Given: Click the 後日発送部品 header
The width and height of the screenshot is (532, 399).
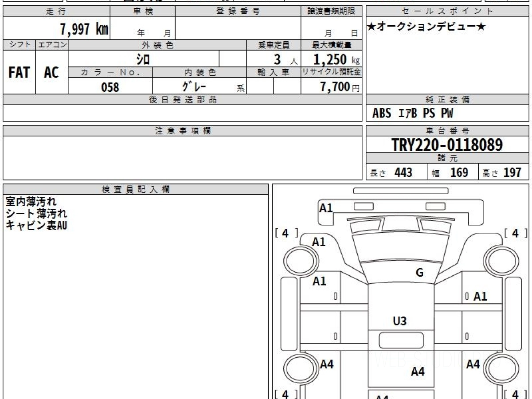Looking at the screenshot, I should (x=182, y=100).
